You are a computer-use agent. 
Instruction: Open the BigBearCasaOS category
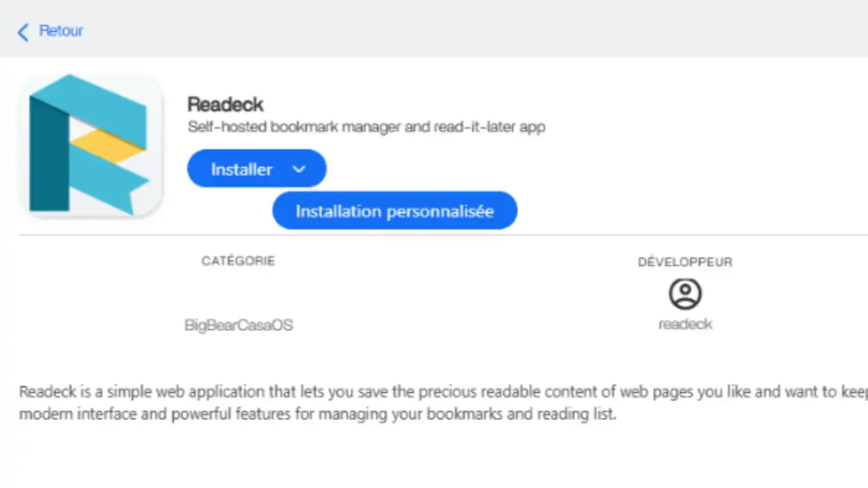point(238,325)
